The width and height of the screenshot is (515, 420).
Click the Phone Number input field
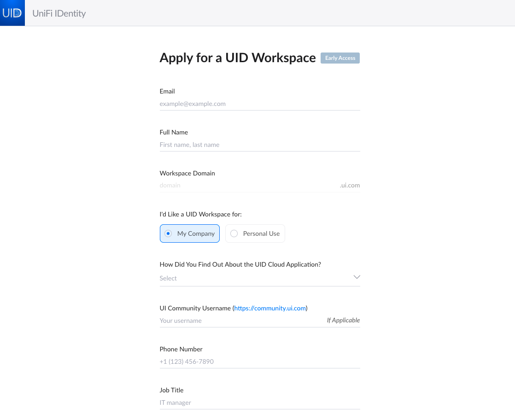point(260,362)
